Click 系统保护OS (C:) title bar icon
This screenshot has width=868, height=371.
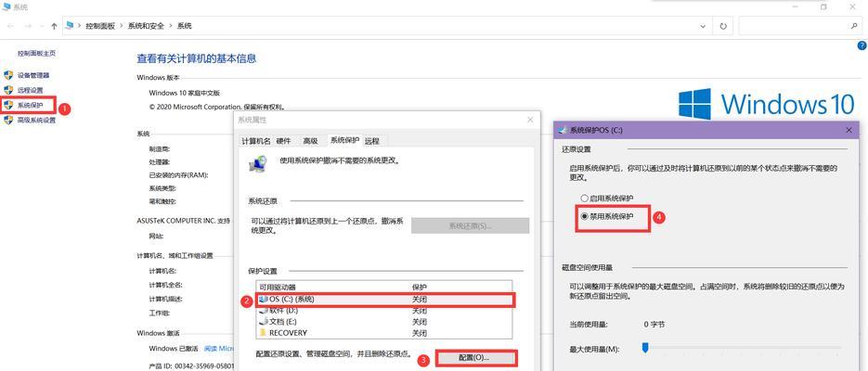point(563,130)
